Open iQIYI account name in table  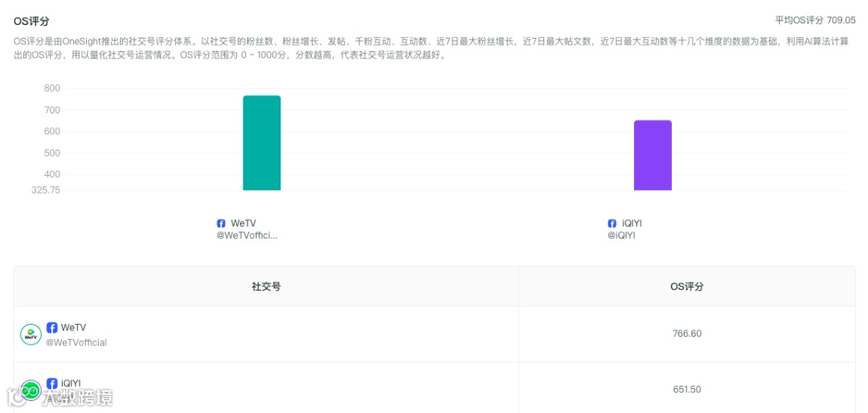71,383
